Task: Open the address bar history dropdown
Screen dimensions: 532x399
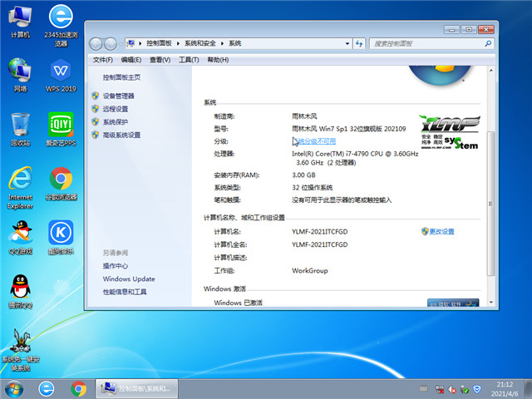Action: point(347,43)
